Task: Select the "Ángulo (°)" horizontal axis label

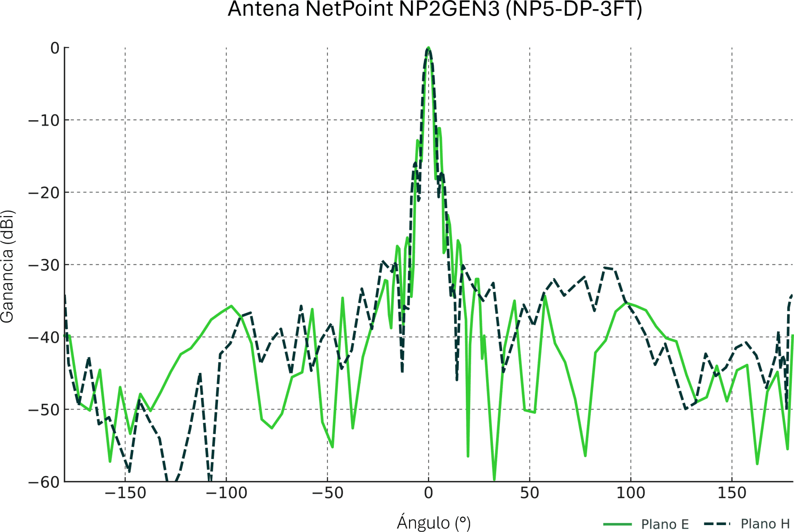Action: (434, 522)
